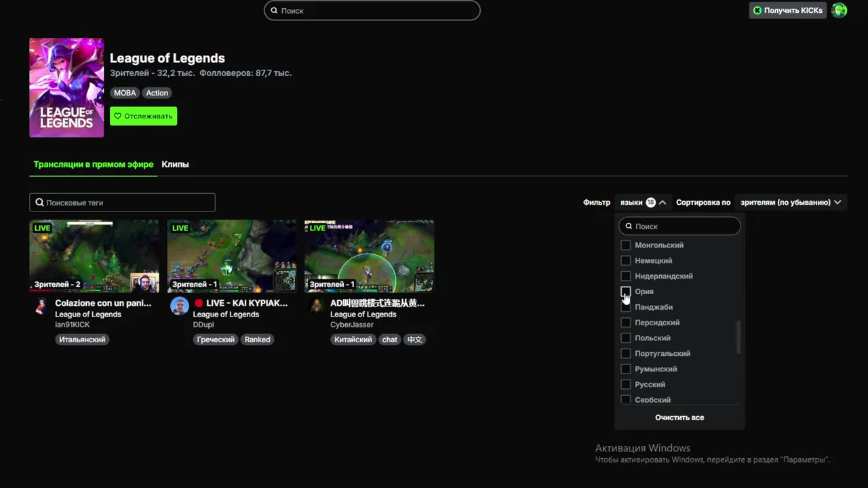Image resolution: width=868 pixels, height=488 pixels.
Task: Focus the Поисковые теги input field
Action: [x=122, y=203]
